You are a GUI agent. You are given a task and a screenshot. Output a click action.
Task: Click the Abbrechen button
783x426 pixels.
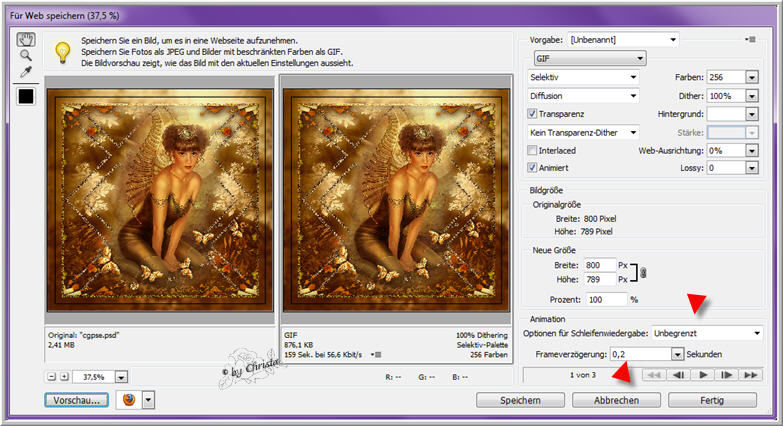coord(616,400)
